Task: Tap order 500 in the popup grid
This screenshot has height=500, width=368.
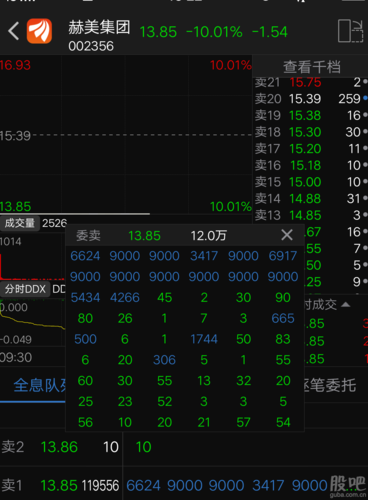Action: 85,339
